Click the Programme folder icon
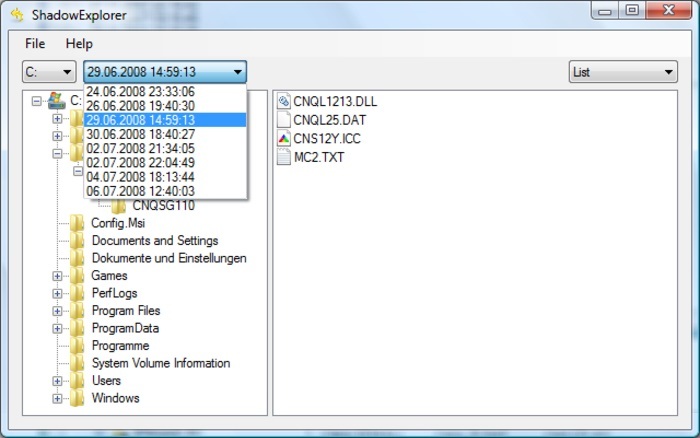 [x=77, y=346]
